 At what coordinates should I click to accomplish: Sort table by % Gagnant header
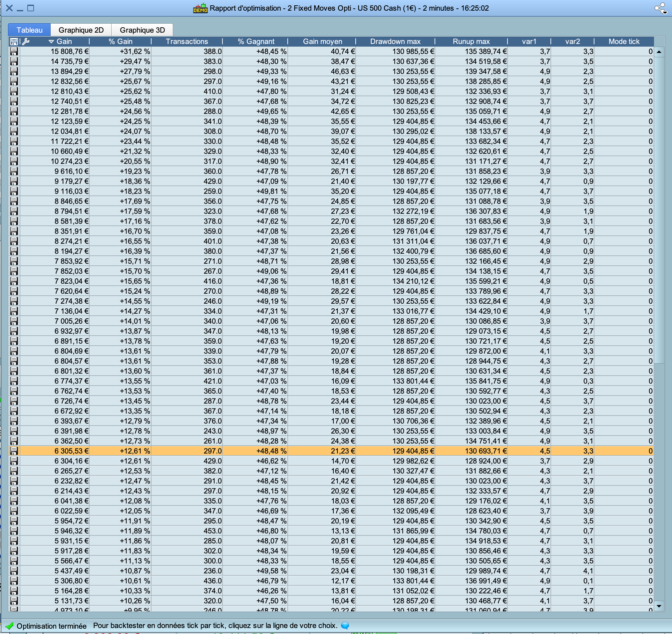(255, 42)
